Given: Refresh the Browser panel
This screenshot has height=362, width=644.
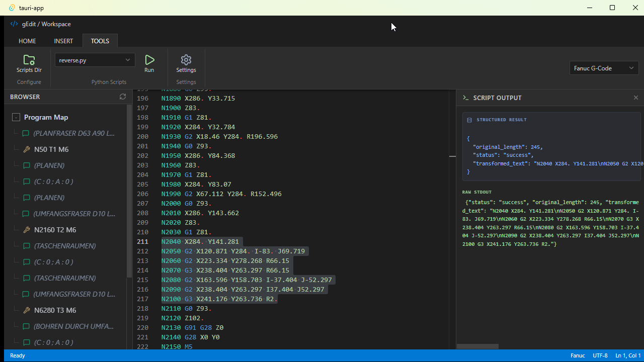Looking at the screenshot, I should (x=123, y=97).
